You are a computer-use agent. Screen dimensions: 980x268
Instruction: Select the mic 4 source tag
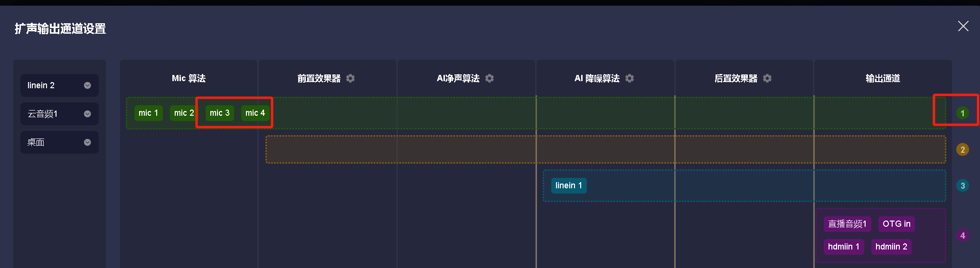click(x=255, y=113)
